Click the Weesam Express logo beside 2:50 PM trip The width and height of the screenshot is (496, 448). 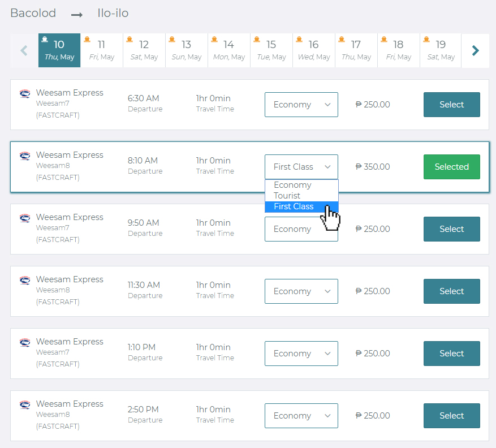[25, 404]
